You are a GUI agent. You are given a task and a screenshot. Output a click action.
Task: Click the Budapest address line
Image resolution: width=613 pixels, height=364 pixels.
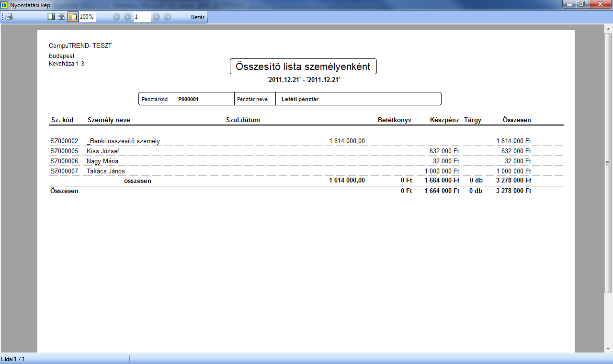pyautogui.click(x=61, y=56)
